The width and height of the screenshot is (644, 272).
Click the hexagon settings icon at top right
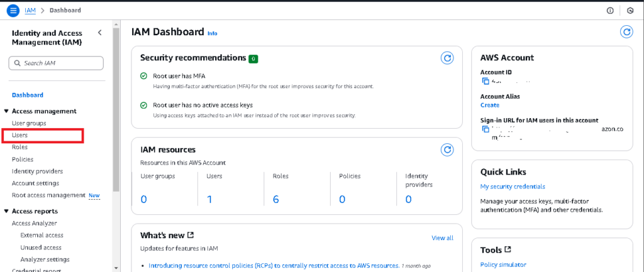pos(630,11)
